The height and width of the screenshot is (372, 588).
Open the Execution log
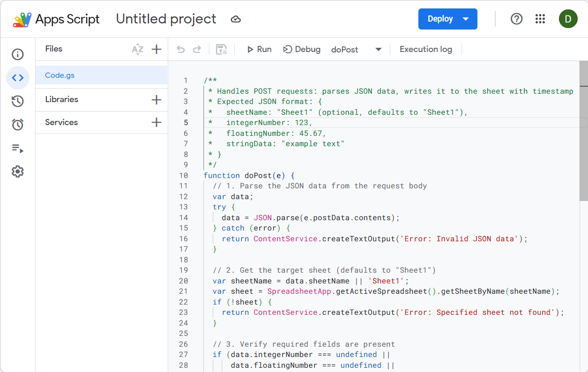[425, 49]
